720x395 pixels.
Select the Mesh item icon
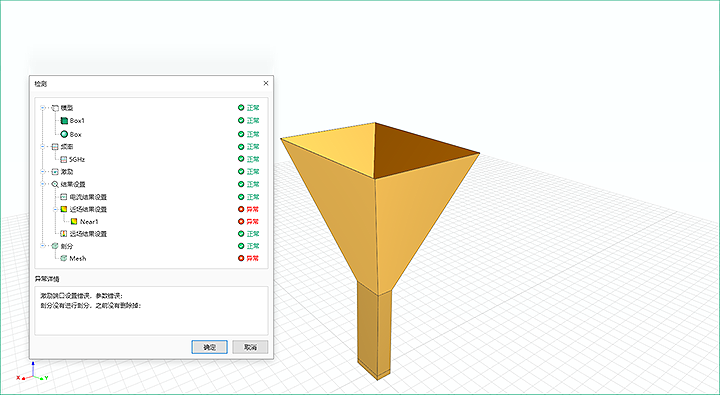(x=64, y=258)
